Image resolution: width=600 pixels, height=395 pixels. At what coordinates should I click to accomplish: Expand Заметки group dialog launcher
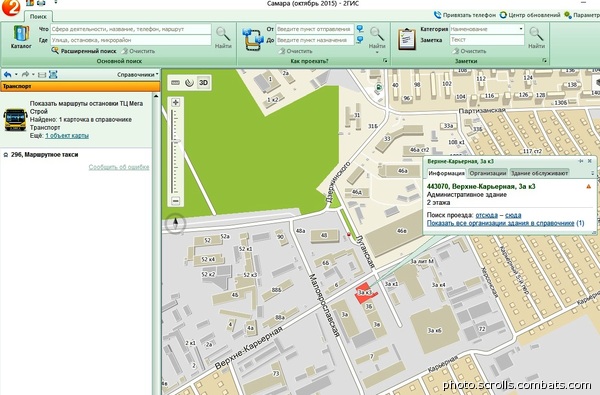(544, 61)
